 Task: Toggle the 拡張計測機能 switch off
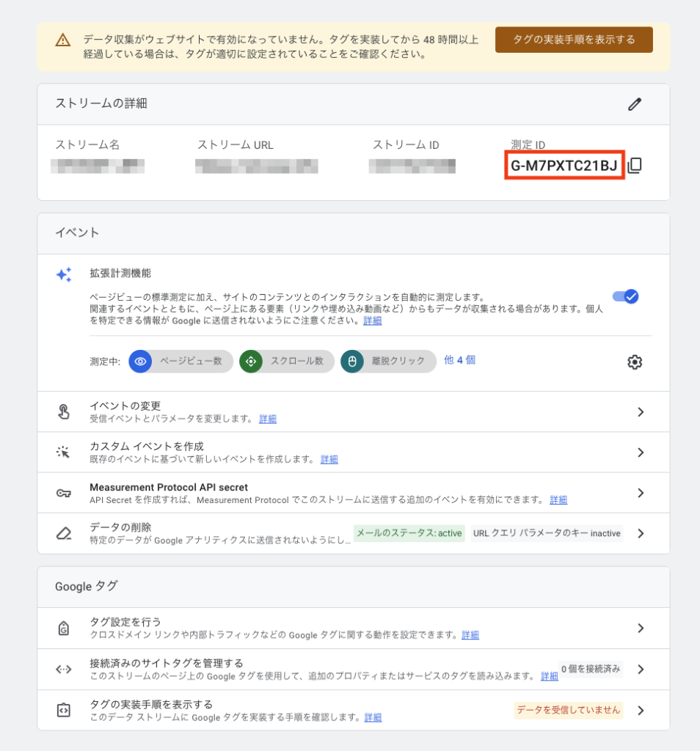[625, 296]
